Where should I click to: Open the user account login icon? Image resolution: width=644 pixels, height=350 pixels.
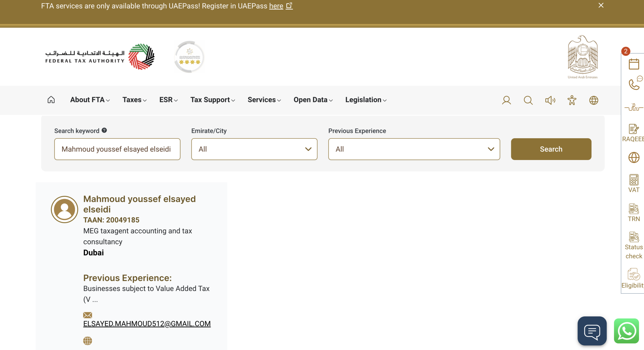click(x=506, y=100)
